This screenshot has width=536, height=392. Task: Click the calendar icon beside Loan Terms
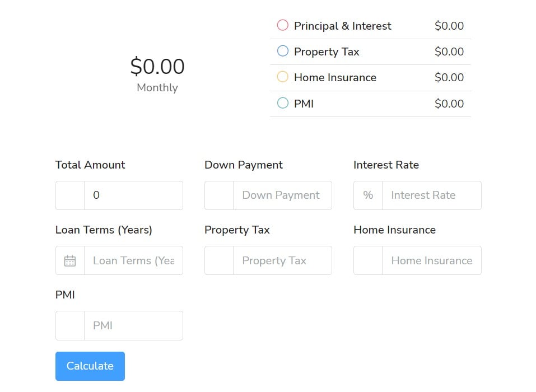[x=69, y=260]
